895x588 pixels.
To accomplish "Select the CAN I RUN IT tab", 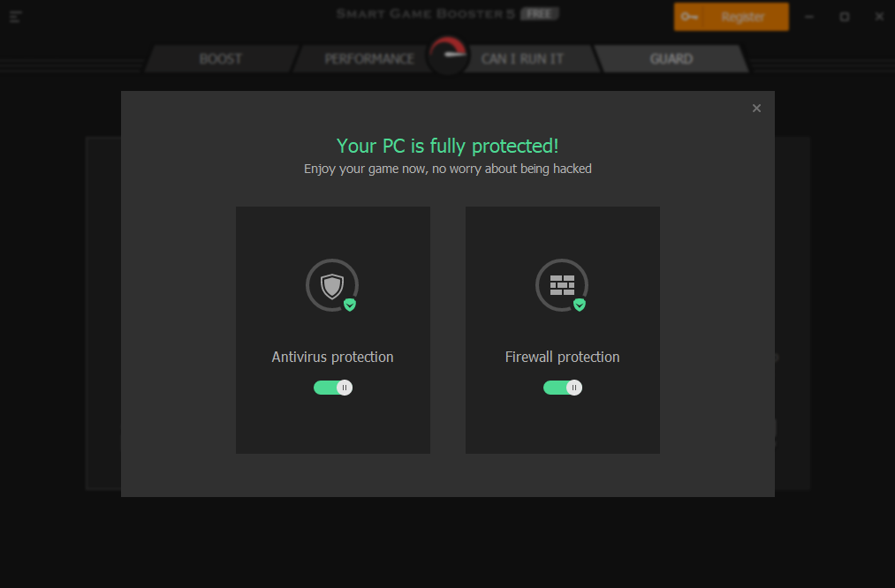I will [522, 59].
